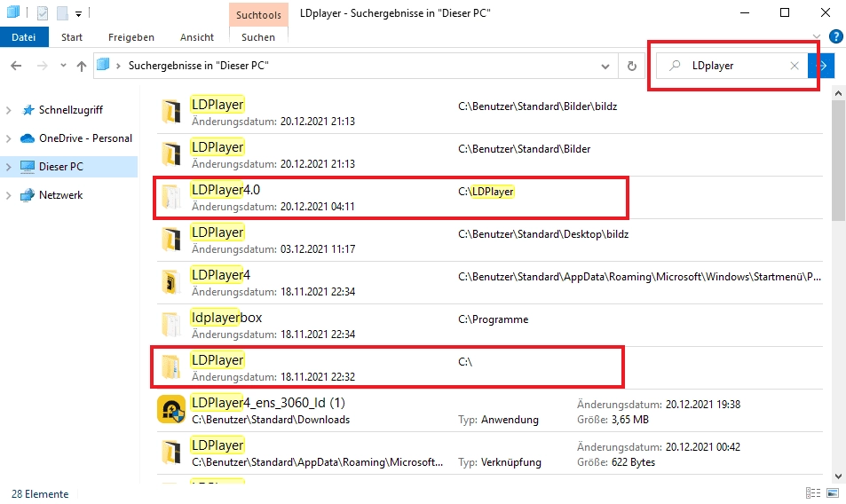Select the Suchen ribbon tab

coord(258,37)
